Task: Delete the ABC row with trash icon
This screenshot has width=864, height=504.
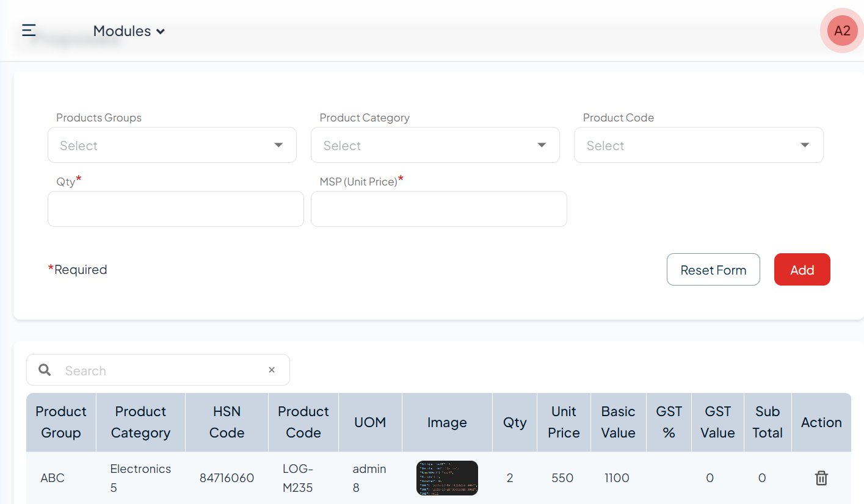Action: [x=821, y=478]
